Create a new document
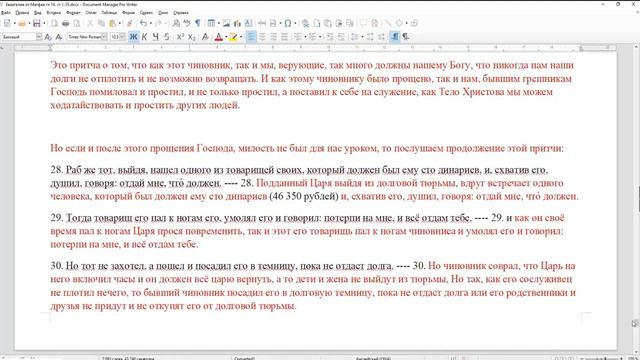The image size is (640, 360). [x=7, y=24]
